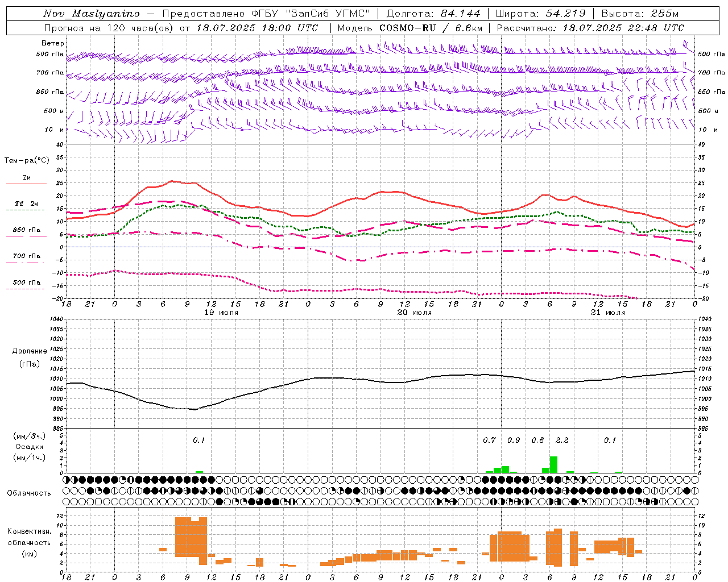The image size is (728, 582).
Task: Click the Тем-ра(°C) axis label
Action: pos(27,161)
